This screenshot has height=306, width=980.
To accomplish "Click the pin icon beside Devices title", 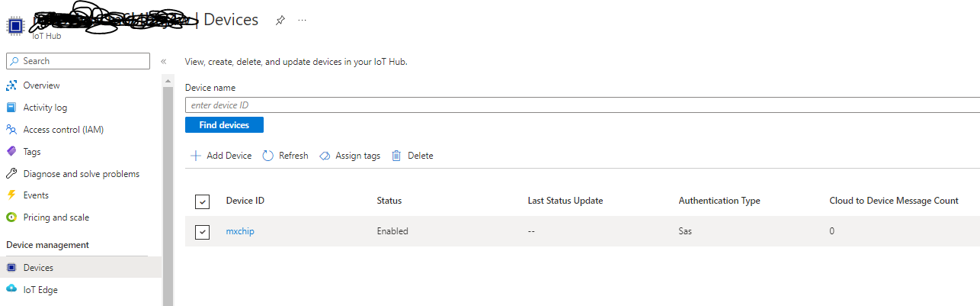I will 280,21.
